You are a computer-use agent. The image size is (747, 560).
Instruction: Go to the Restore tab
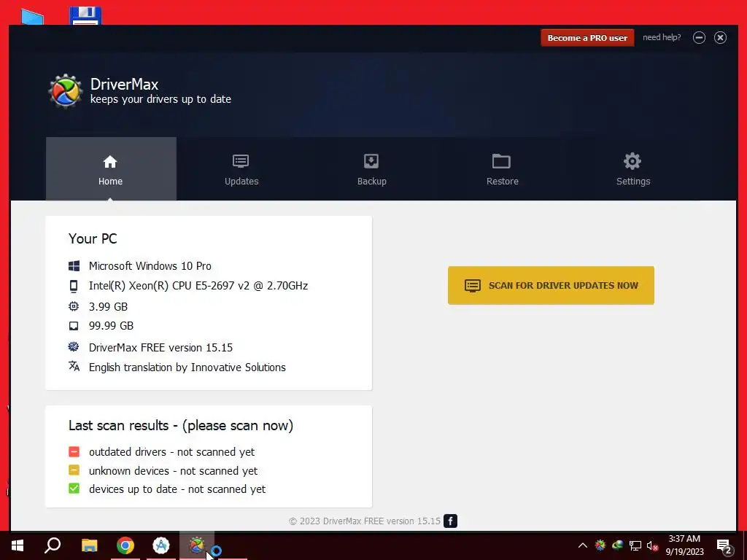(x=502, y=169)
